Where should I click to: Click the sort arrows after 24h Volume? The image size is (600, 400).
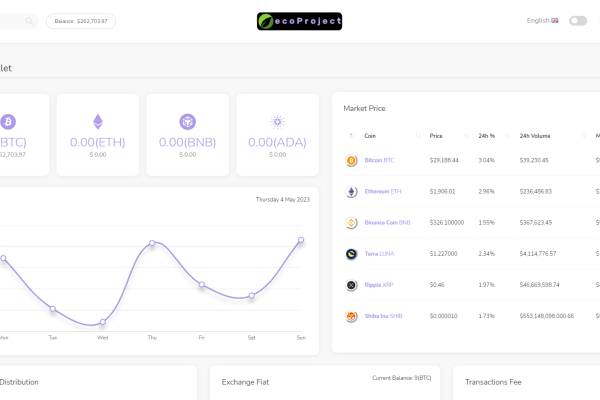(x=584, y=136)
